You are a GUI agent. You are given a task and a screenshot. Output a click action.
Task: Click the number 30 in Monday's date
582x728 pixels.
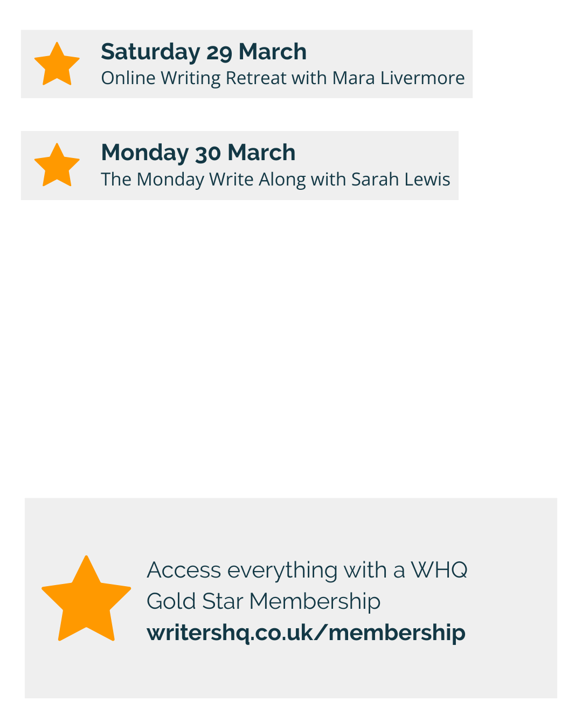[208, 153]
